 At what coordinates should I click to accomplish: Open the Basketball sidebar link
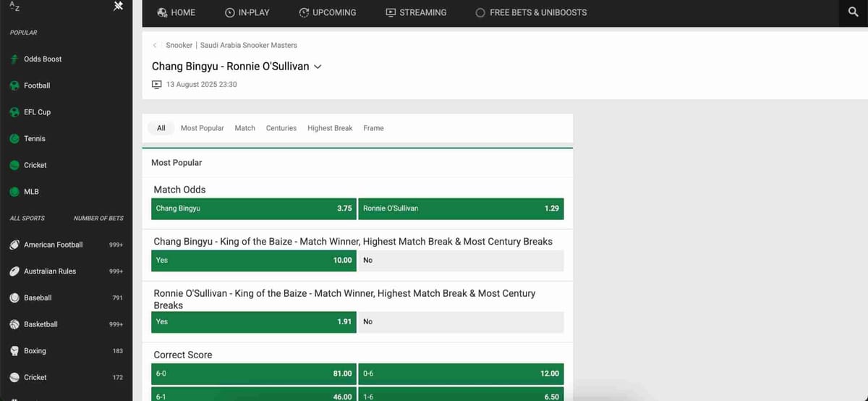point(41,324)
